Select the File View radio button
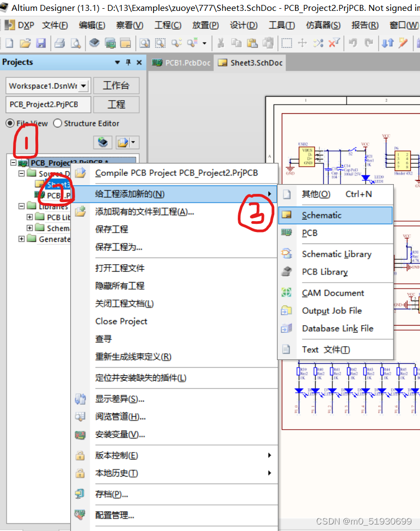 coord(10,123)
